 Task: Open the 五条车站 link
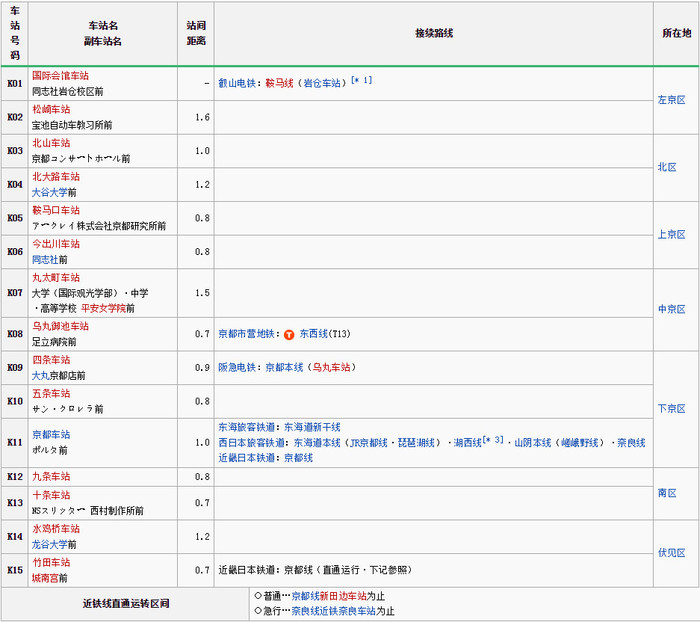point(51,393)
